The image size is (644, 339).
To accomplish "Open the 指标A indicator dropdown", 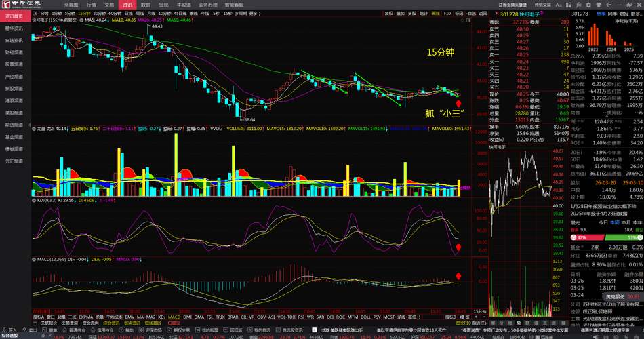I will [38, 317].
